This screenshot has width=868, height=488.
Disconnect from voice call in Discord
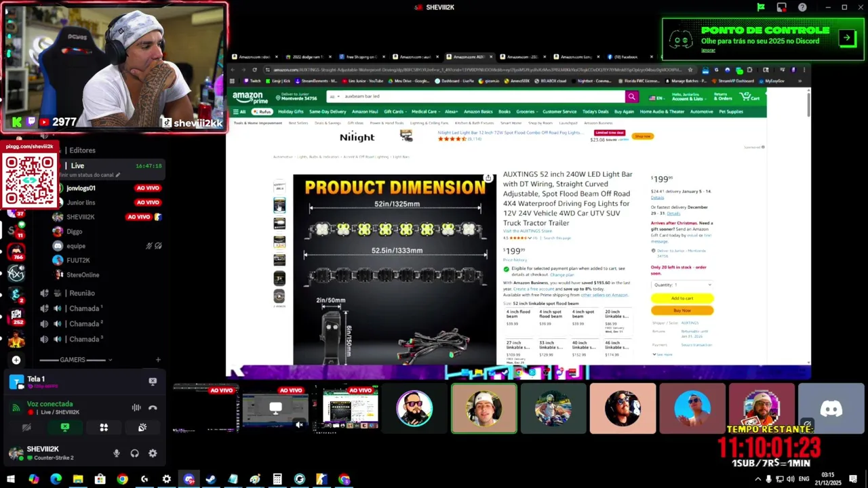(x=153, y=407)
